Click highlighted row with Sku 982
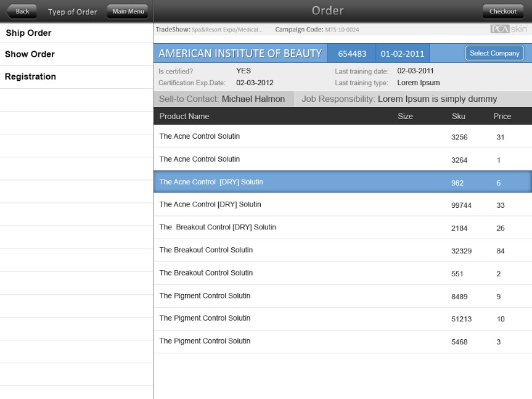Viewport: 532px width, 399px height. point(342,182)
